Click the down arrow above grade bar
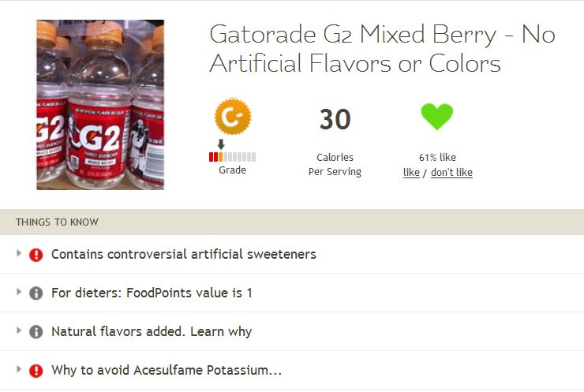584x392 pixels. (x=221, y=144)
